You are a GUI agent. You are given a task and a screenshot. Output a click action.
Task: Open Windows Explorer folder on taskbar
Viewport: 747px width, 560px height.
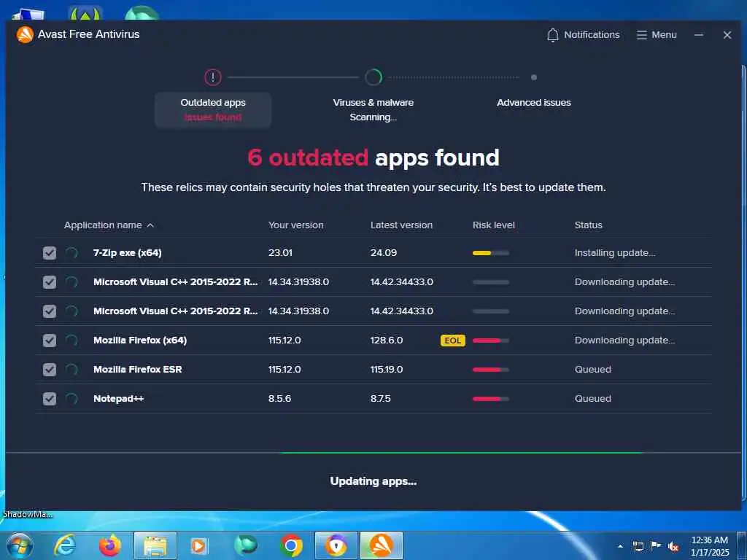(155, 545)
